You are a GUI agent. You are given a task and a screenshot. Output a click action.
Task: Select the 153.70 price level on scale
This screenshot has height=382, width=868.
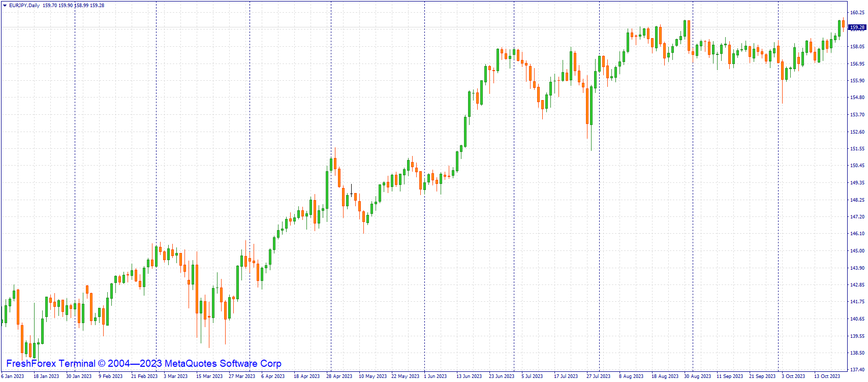coord(857,115)
